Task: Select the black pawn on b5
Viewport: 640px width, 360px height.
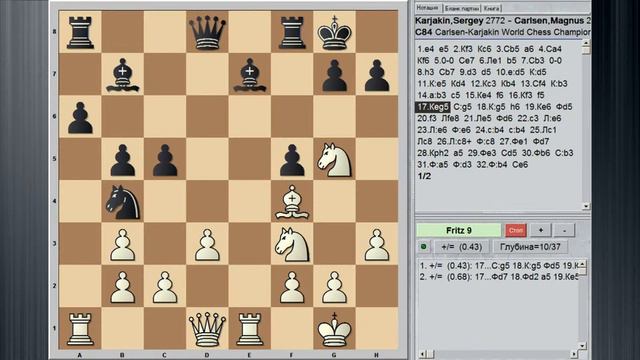Action: pyautogui.click(x=122, y=160)
